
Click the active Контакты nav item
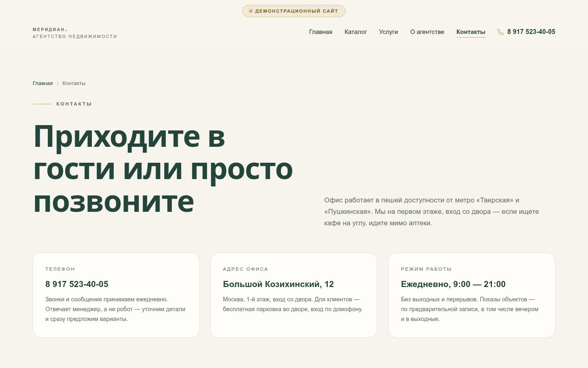click(x=471, y=32)
